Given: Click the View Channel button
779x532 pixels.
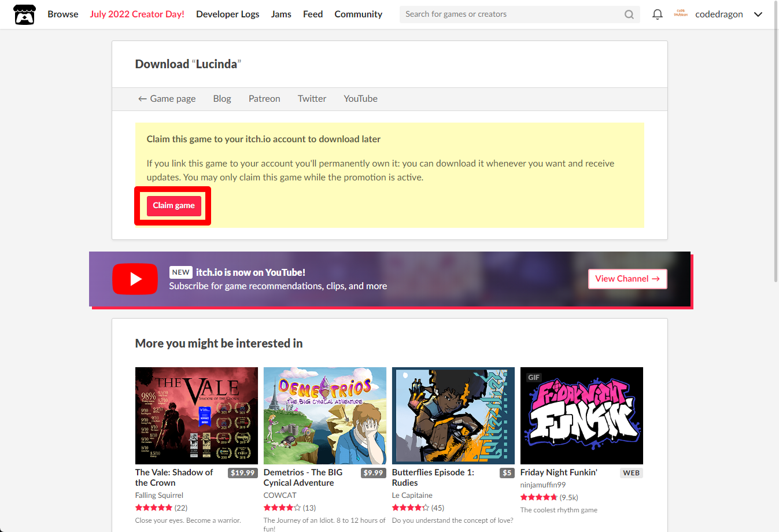Looking at the screenshot, I should coord(627,279).
